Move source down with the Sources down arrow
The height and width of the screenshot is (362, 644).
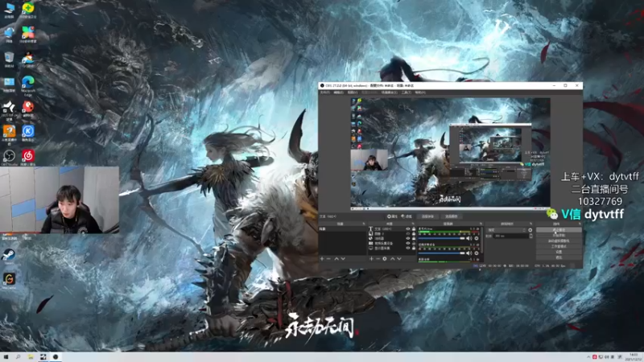[398, 259]
